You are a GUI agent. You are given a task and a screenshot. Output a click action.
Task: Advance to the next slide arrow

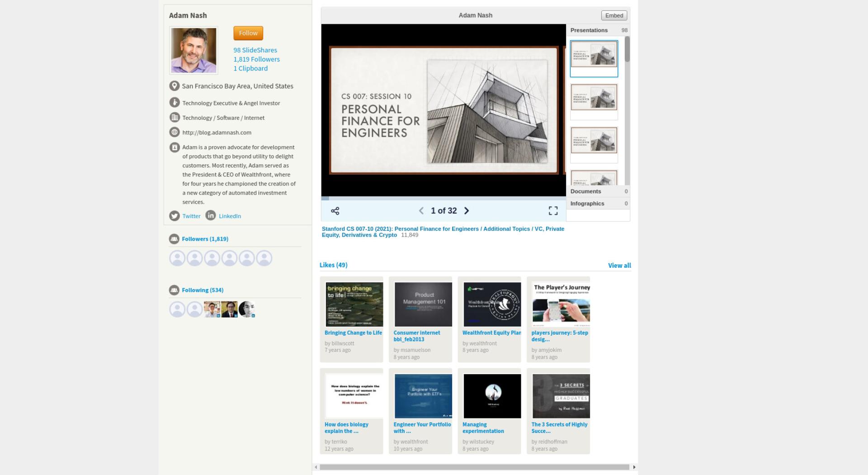tap(467, 211)
